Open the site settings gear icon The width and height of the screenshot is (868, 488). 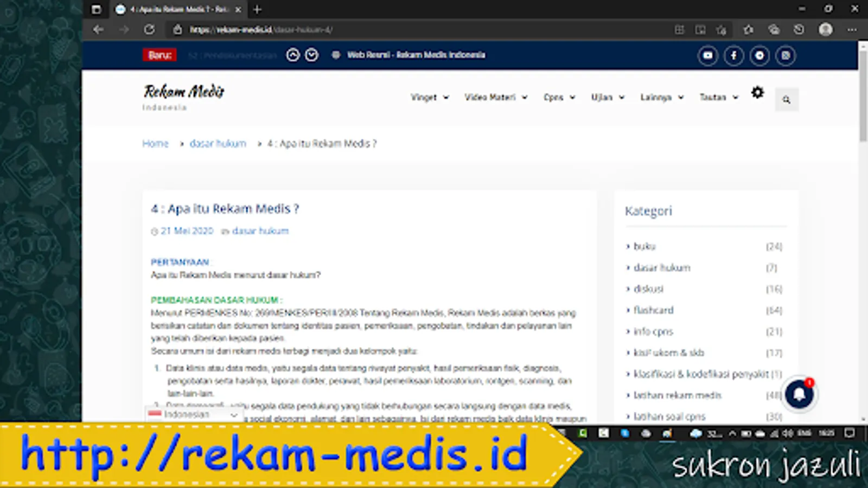click(757, 93)
